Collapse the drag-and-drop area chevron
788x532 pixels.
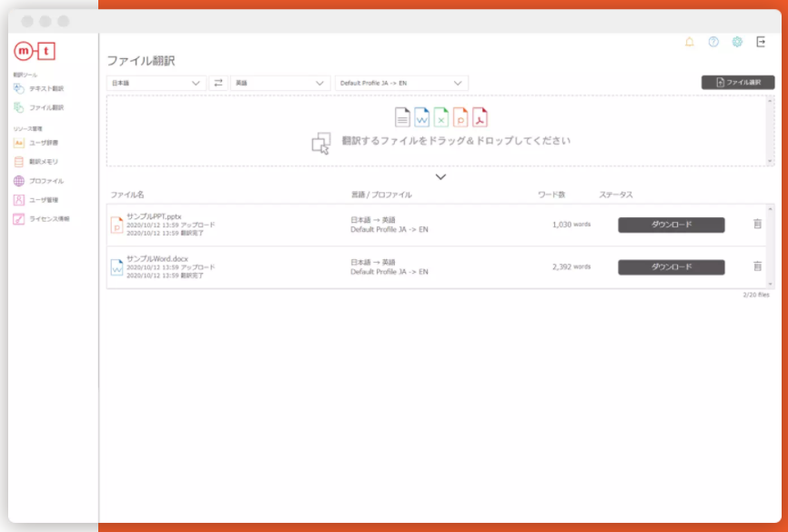tap(440, 175)
